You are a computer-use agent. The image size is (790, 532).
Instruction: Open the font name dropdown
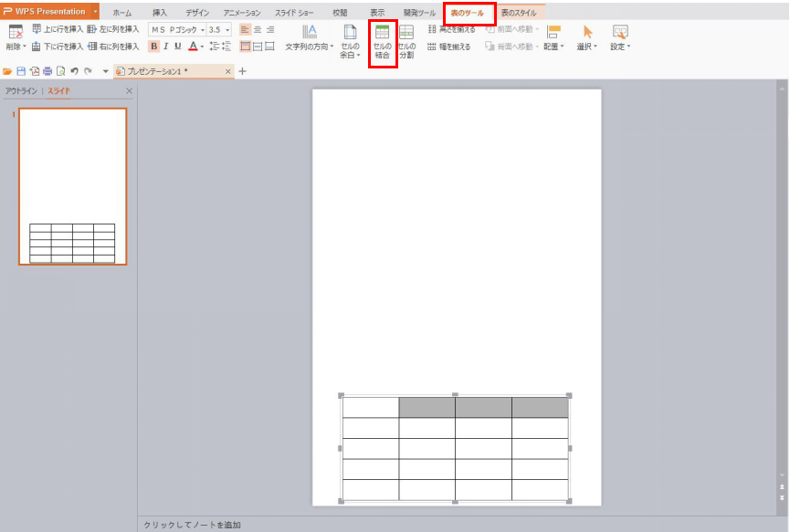pos(202,30)
